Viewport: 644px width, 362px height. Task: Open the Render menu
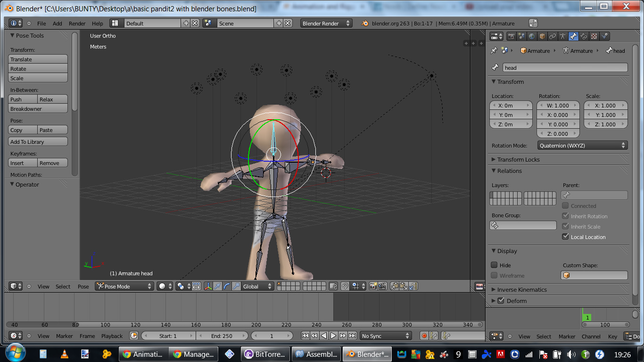[77, 23]
